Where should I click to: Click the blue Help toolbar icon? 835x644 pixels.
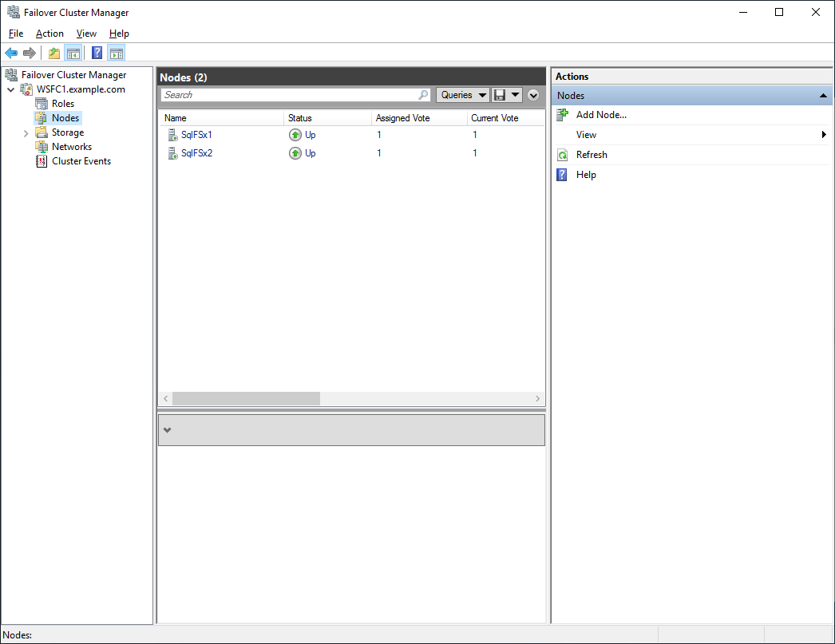[x=97, y=53]
